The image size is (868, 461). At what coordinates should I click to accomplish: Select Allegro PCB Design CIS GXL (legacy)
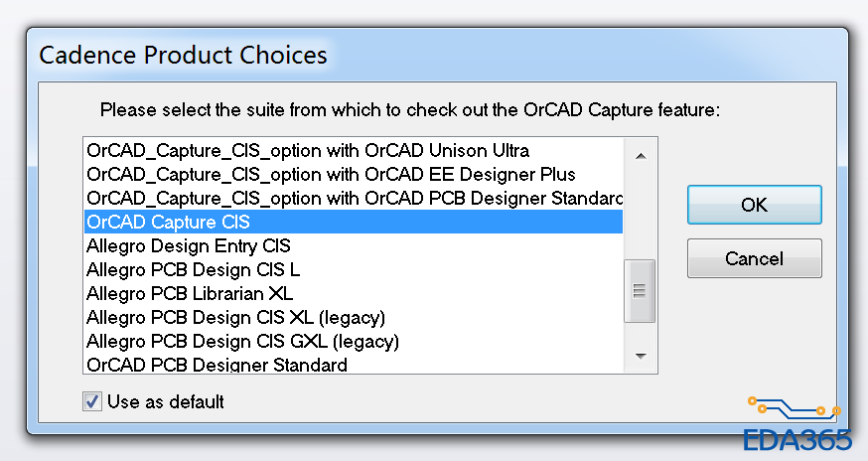[x=242, y=341]
